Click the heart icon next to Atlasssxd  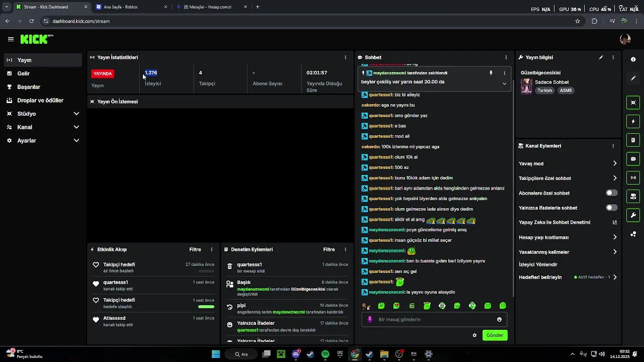pyautogui.click(x=96, y=320)
